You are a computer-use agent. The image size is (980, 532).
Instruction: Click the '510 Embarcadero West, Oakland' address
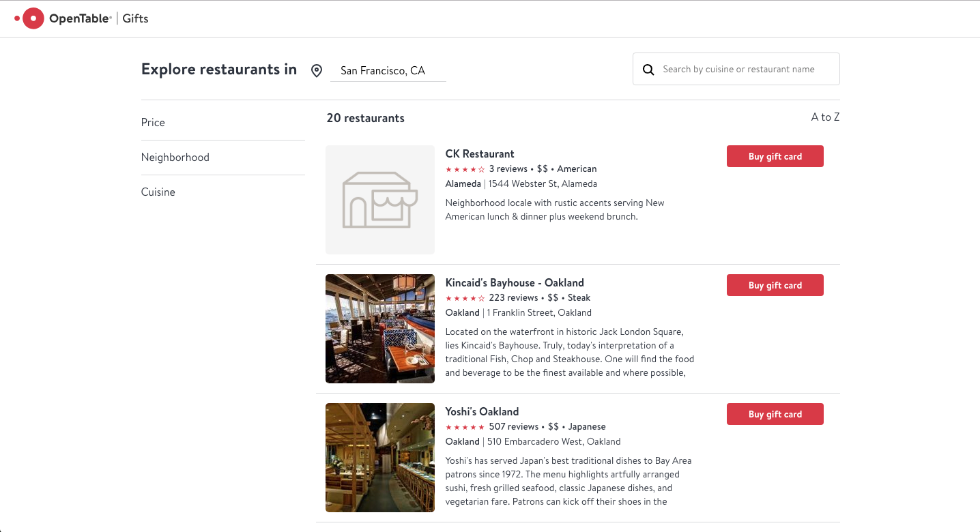pos(554,442)
